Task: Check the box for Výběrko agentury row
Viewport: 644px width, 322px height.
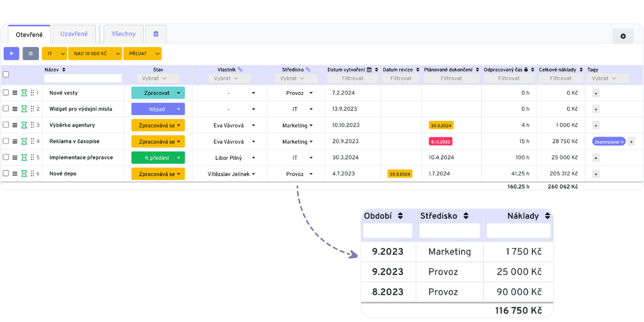Action: click(6, 125)
